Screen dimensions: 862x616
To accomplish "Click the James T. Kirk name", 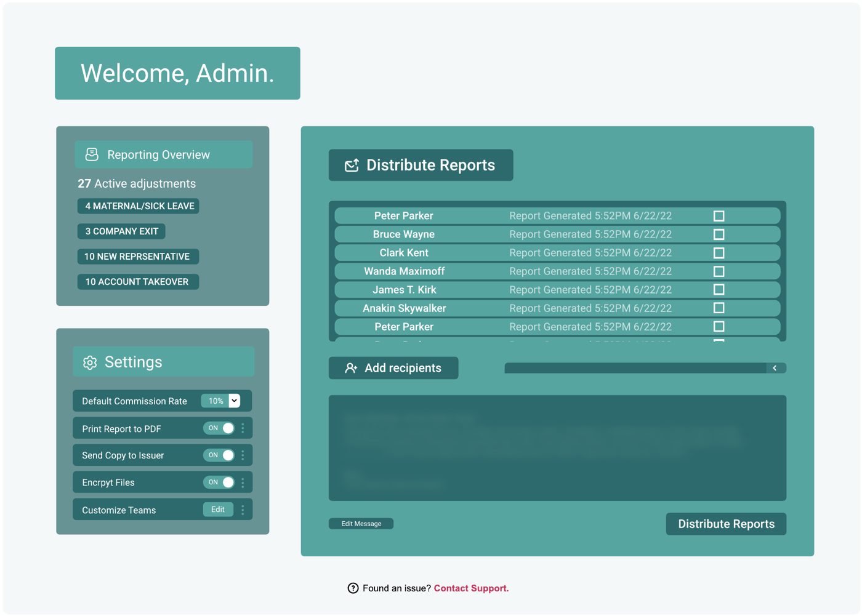I will [405, 290].
